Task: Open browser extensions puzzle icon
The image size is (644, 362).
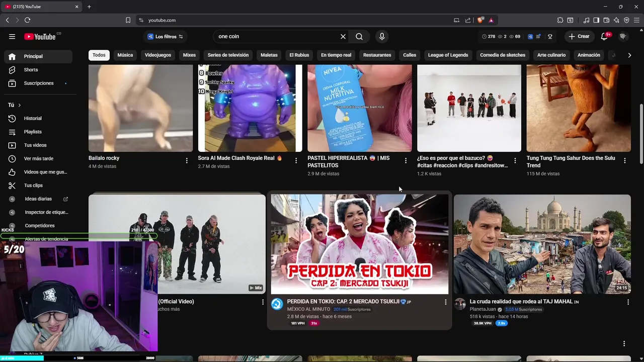Action: tap(560, 20)
